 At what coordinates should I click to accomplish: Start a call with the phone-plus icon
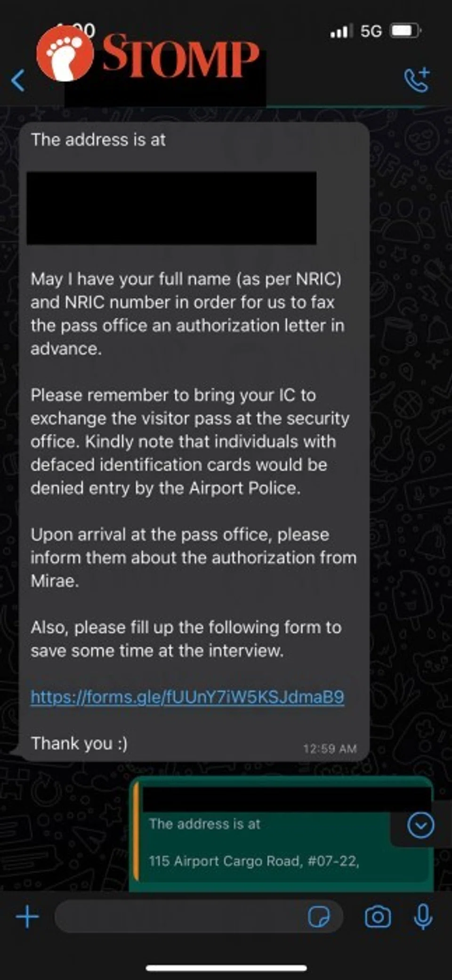417,80
